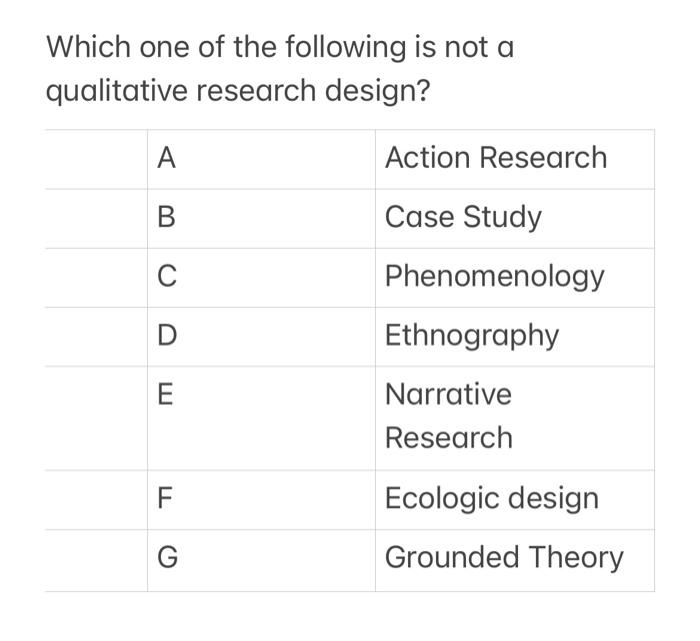Select the option letter E cell

[261, 418]
